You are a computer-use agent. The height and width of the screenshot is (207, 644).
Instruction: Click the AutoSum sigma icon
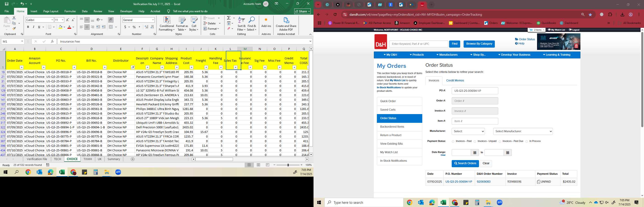pos(229,18)
